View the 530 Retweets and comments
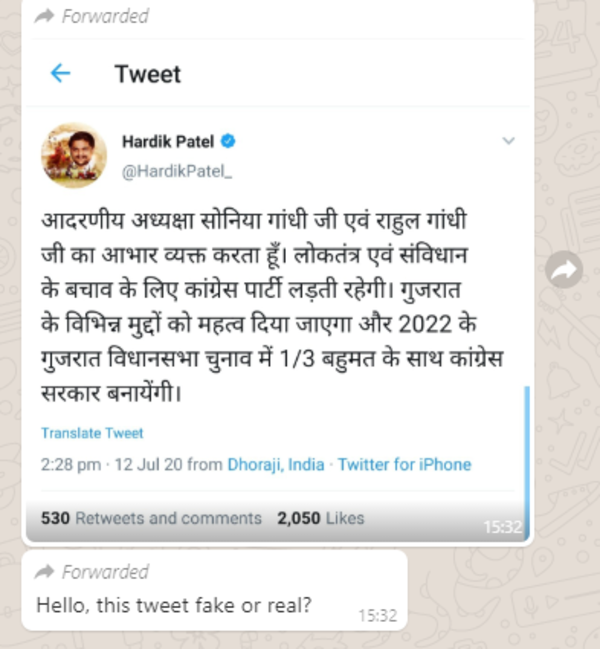Image resolution: width=600 pixels, height=649 pixels. pos(151,518)
